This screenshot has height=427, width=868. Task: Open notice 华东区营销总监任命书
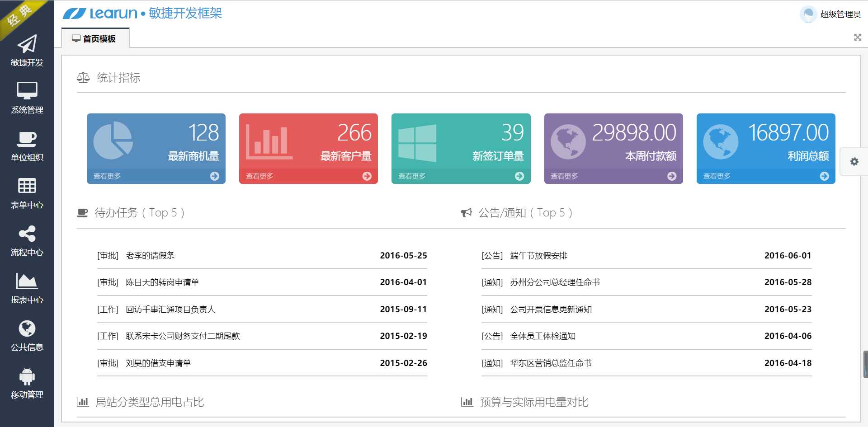[x=551, y=363]
